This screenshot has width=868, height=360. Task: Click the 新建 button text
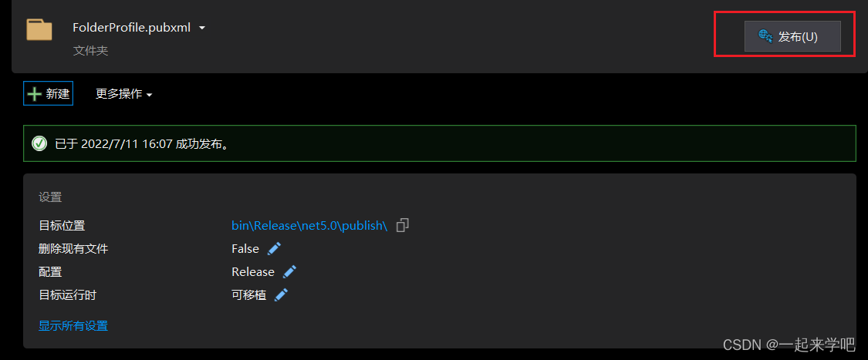[58, 94]
